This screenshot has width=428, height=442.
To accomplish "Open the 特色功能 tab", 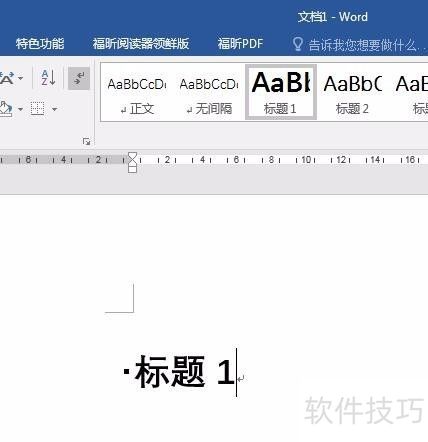I will 40,44.
